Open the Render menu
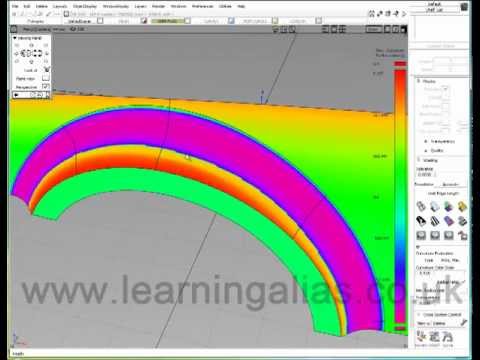 click(x=158, y=6)
